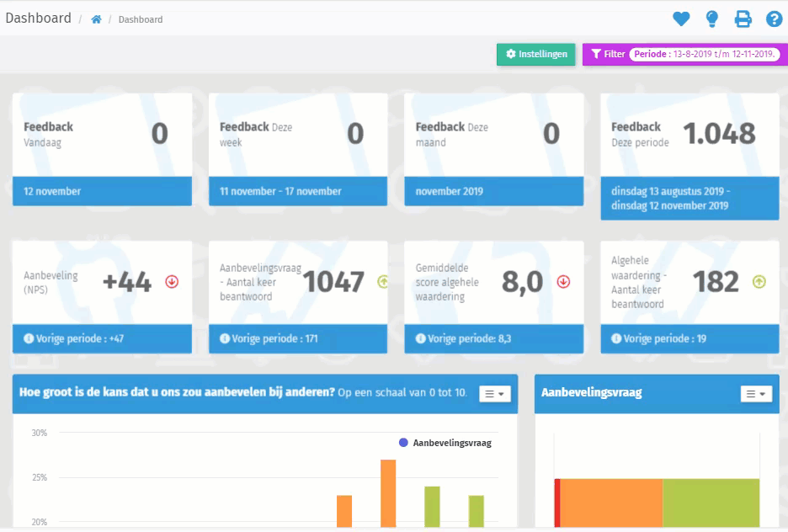Click the Feedback Deze week card

298,149
